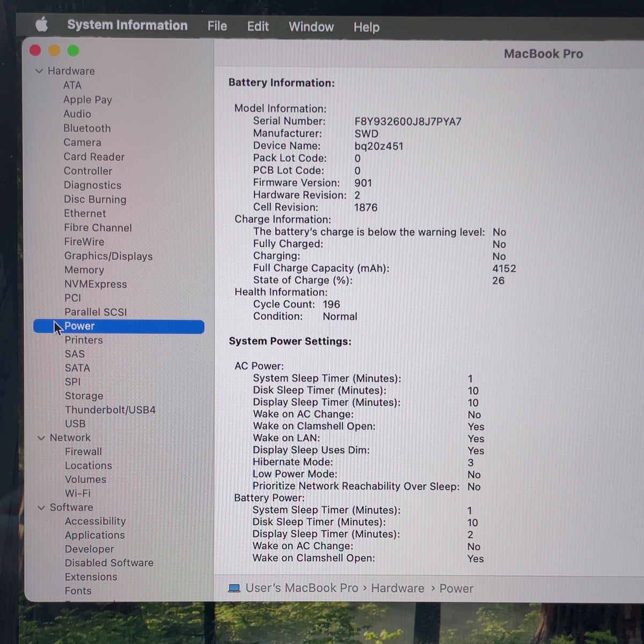Click the battery serial number F8Y932600J8J7PYA7
The height and width of the screenshot is (644, 644).
point(408,122)
